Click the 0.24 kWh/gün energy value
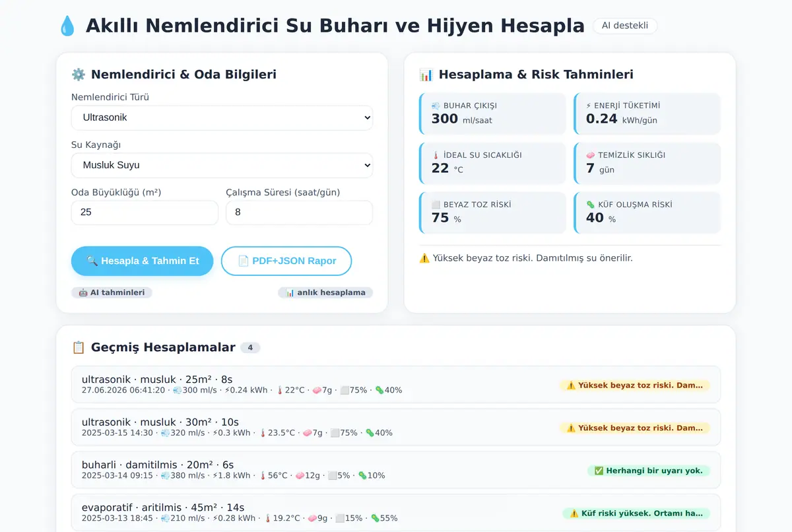Image resolution: width=792 pixels, height=532 pixels. [621, 119]
